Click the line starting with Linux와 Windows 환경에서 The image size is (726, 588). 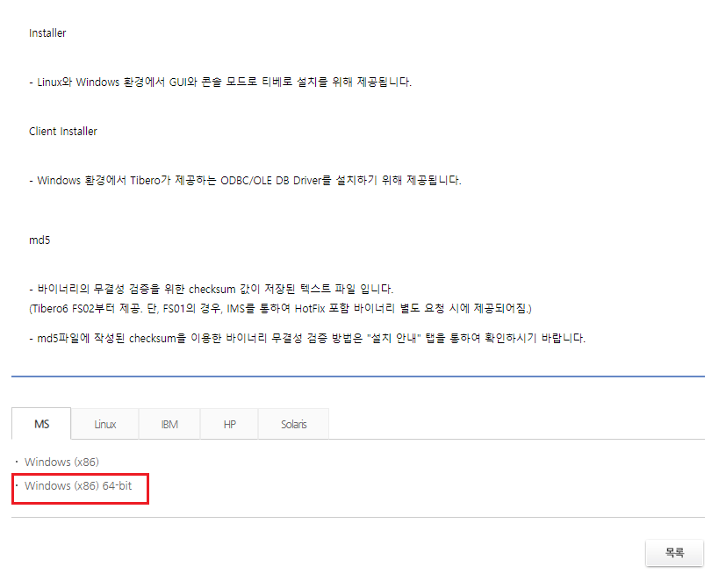pos(220,82)
